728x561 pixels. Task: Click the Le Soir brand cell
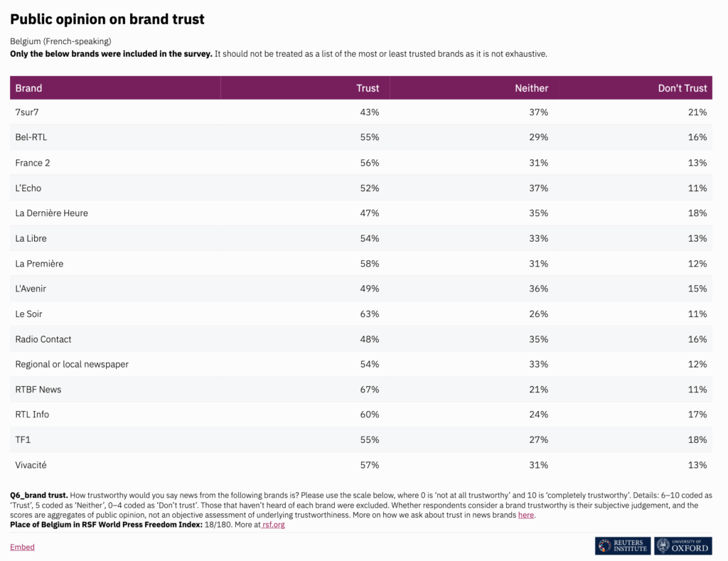[29, 314]
